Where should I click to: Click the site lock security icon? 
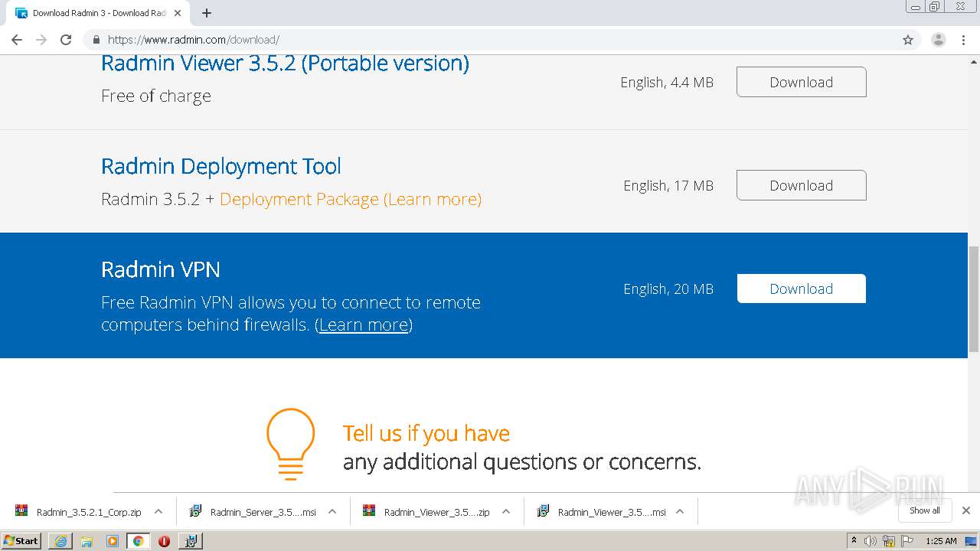click(x=96, y=40)
